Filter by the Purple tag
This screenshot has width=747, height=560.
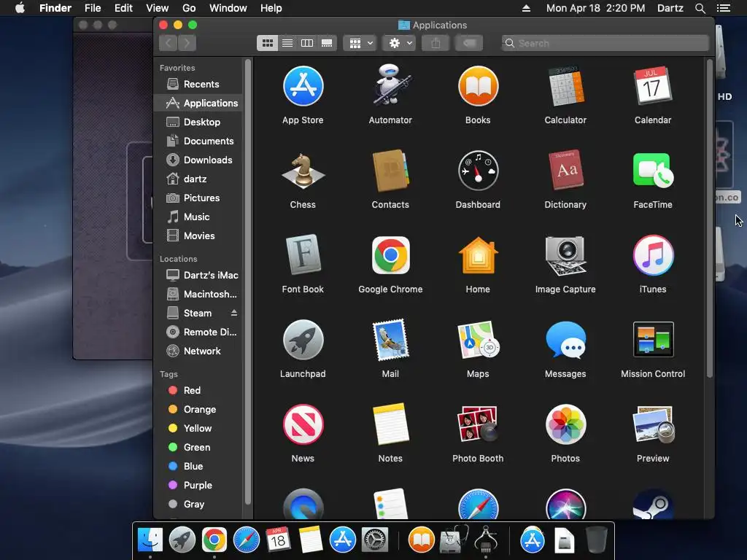click(198, 485)
